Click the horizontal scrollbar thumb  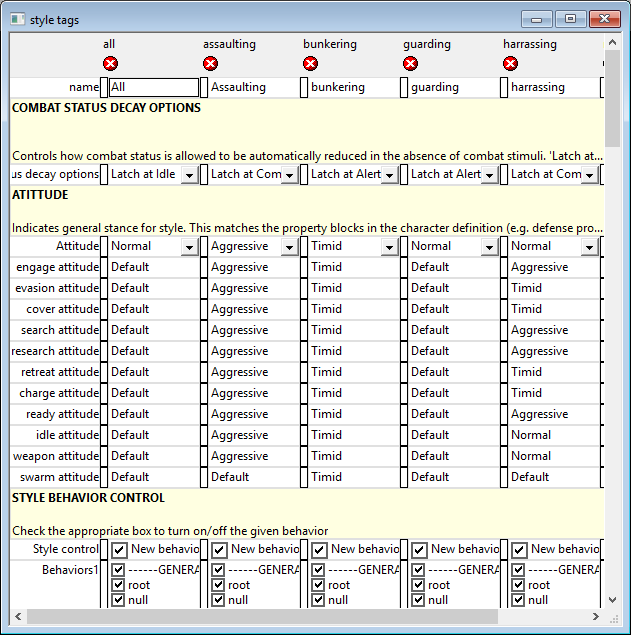pos(262,616)
